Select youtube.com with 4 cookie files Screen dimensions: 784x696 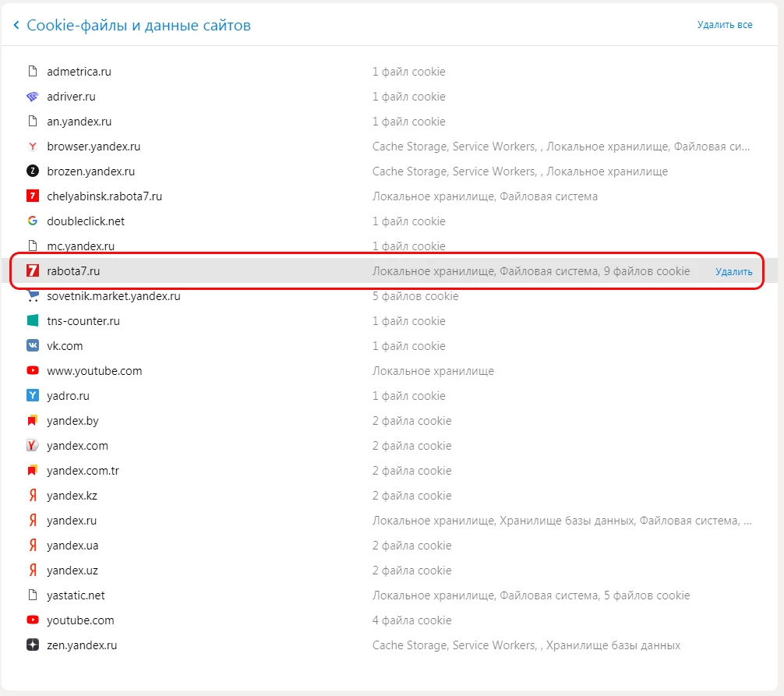[80, 620]
